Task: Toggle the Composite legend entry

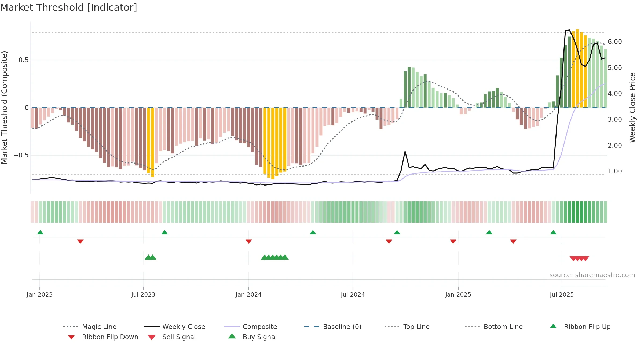Action: [250, 327]
